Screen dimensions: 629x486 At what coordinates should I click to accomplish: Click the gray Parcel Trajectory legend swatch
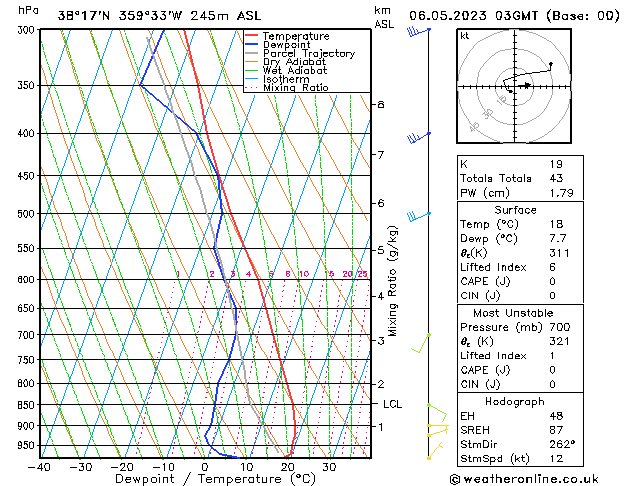(x=251, y=53)
